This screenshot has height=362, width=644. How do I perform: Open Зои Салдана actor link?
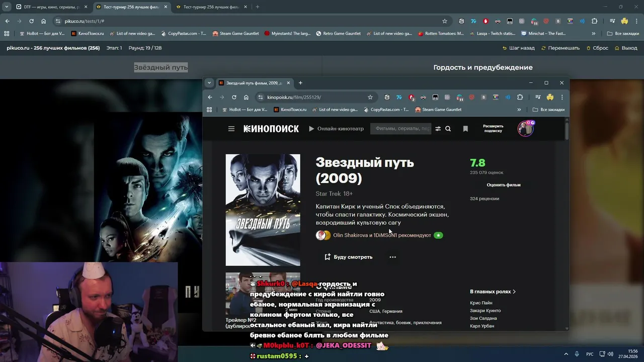pos(483,318)
